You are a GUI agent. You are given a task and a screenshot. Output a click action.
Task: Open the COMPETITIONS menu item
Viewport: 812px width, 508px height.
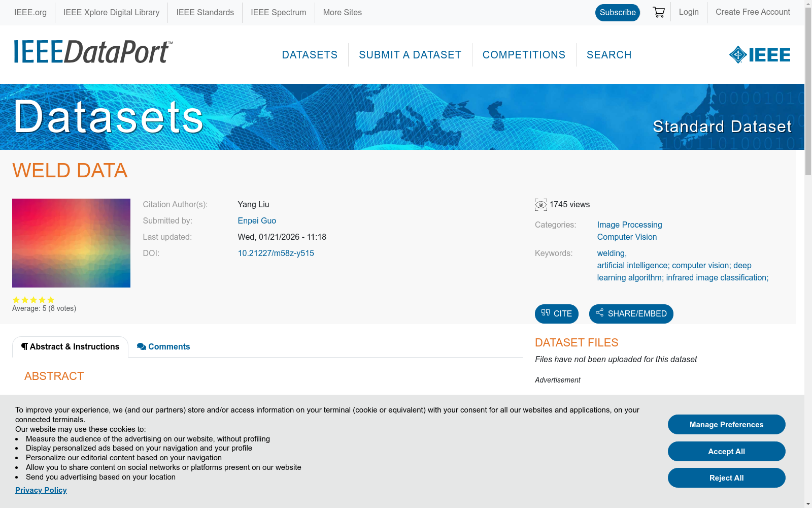(524, 55)
